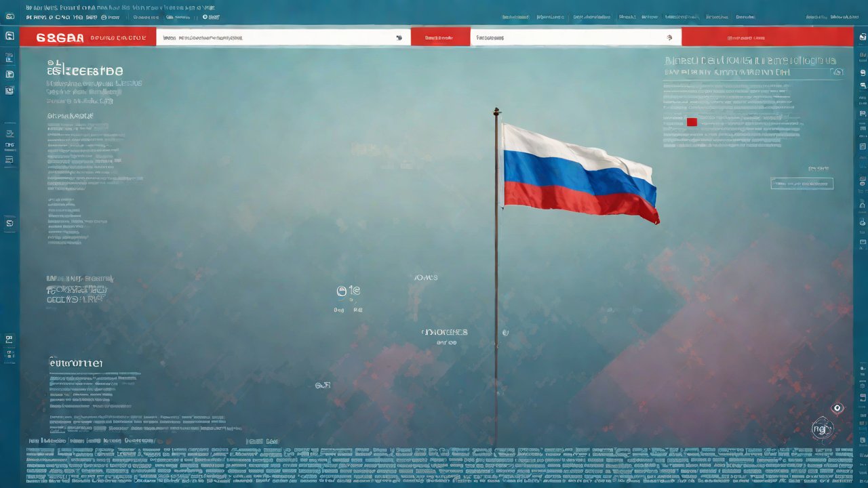Click the arrow icon in the second search field
Screen dimensions: 868x488
[669, 38]
